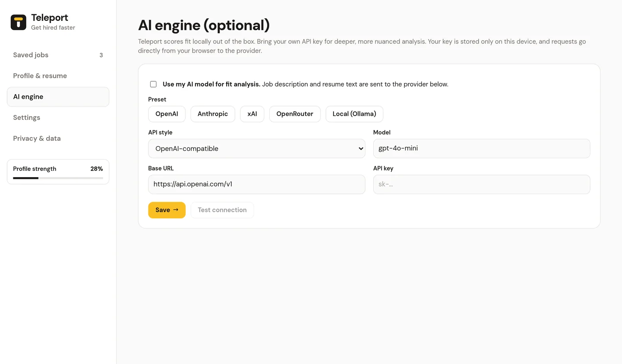Select AI engine sidebar item
The width and height of the screenshot is (622, 364).
coord(58,97)
